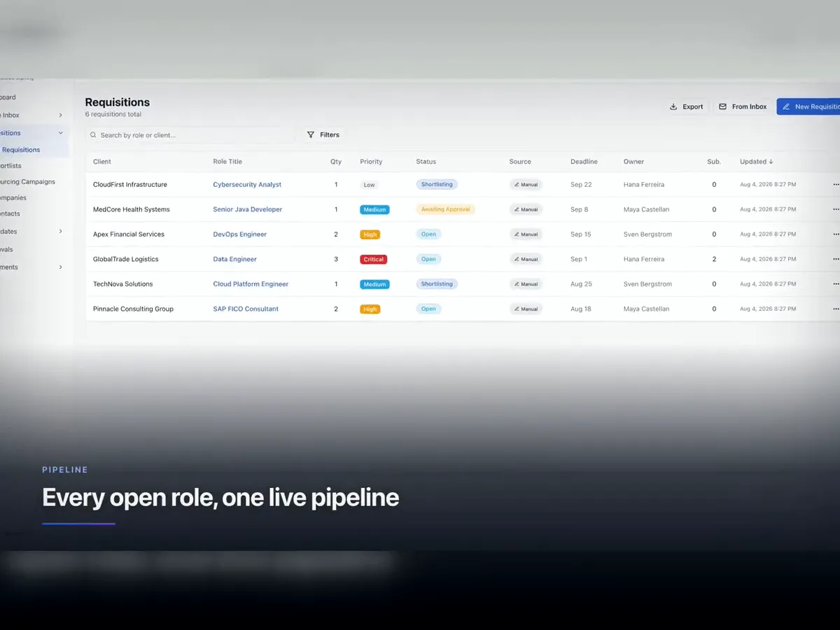Click TechNova's Shortlisting status badge
Viewport: 840px width, 630px height.
click(x=437, y=284)
